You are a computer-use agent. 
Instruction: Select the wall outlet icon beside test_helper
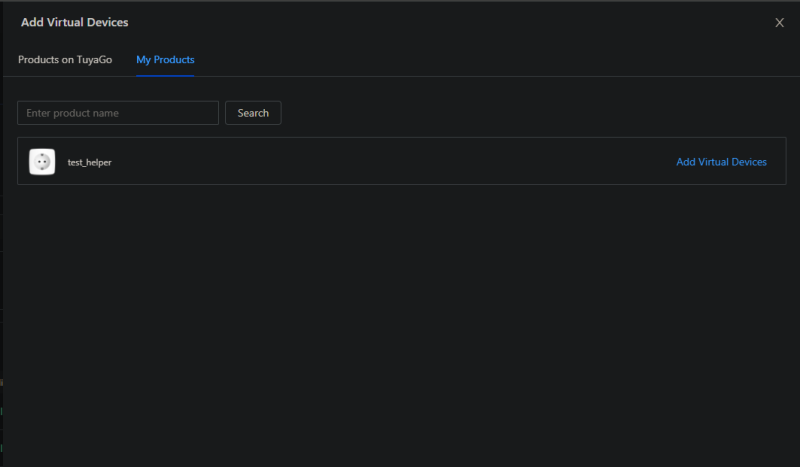42,162
